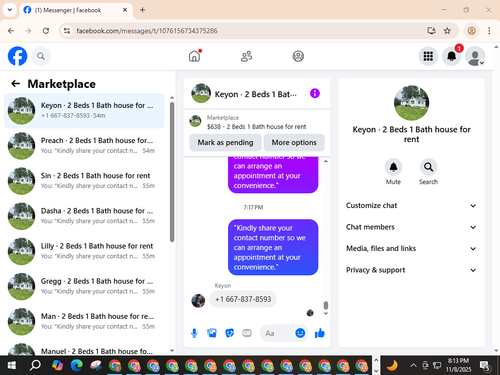Click More options button

(294, 143)
